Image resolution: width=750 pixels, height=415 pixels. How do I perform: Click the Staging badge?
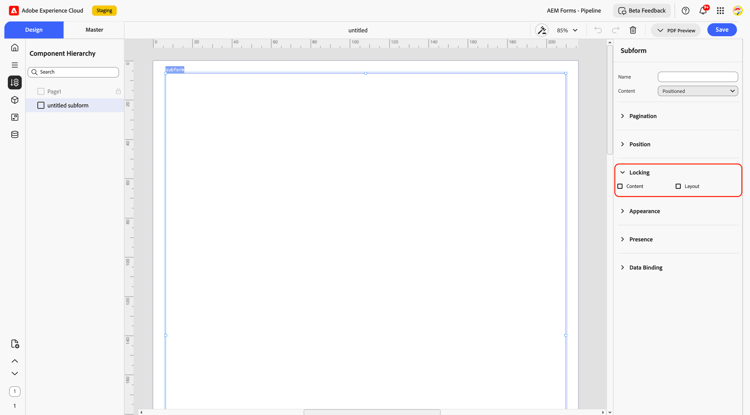[x=104, y=11]
